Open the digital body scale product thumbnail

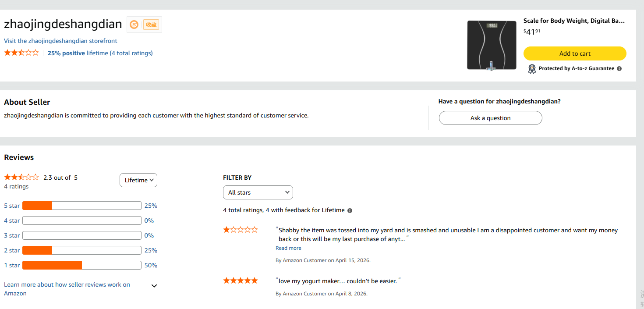click(492, 45)
